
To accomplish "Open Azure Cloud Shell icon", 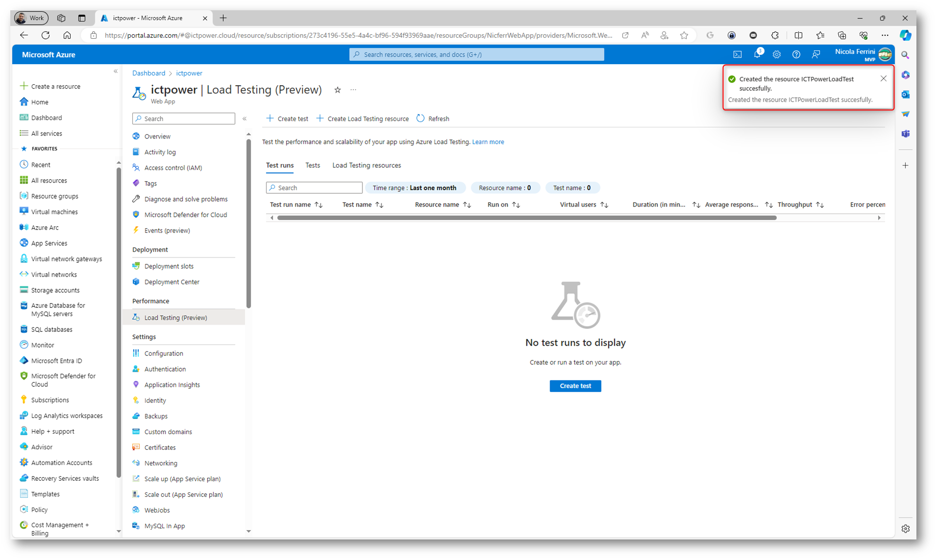I will [737, 54].
